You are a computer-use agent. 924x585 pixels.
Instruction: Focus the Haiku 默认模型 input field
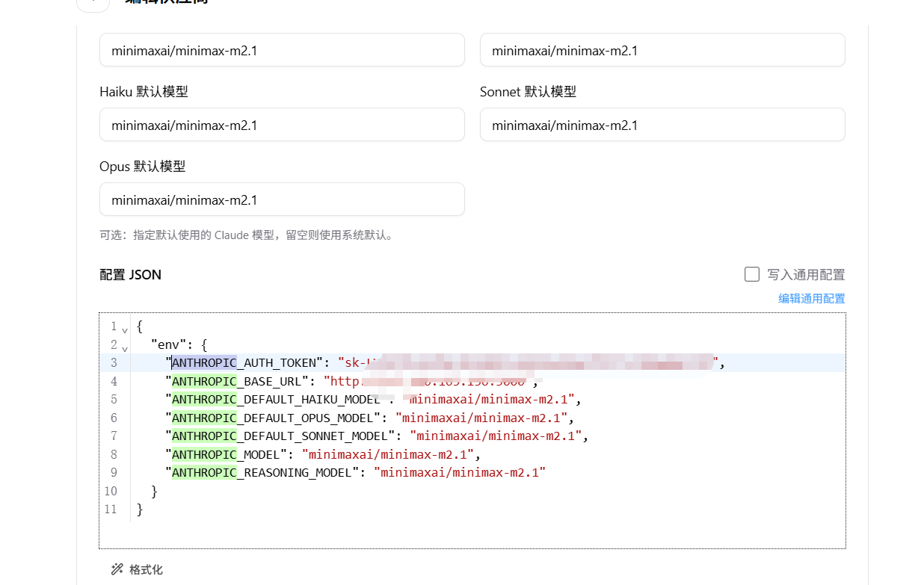(282, 125)
